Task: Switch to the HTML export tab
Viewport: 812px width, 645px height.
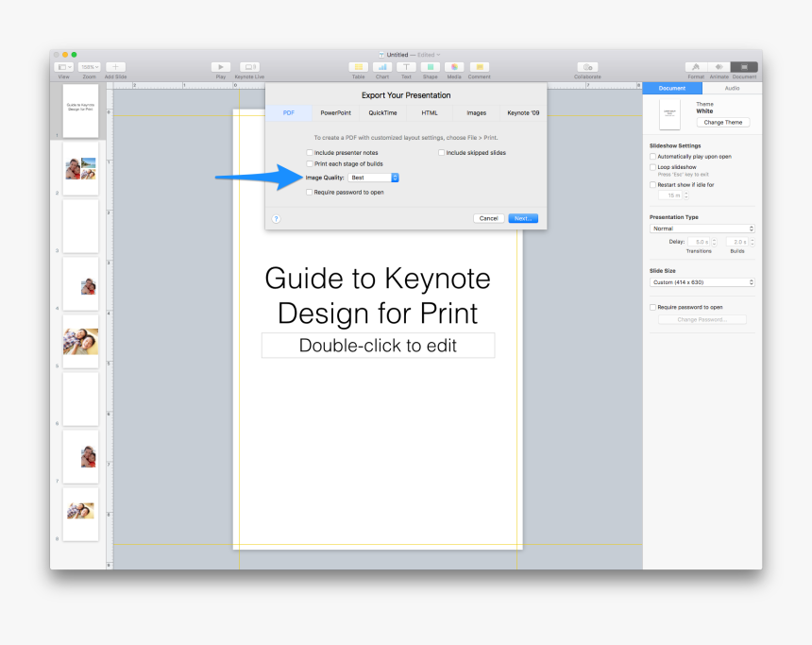Action: pos(430,113)
